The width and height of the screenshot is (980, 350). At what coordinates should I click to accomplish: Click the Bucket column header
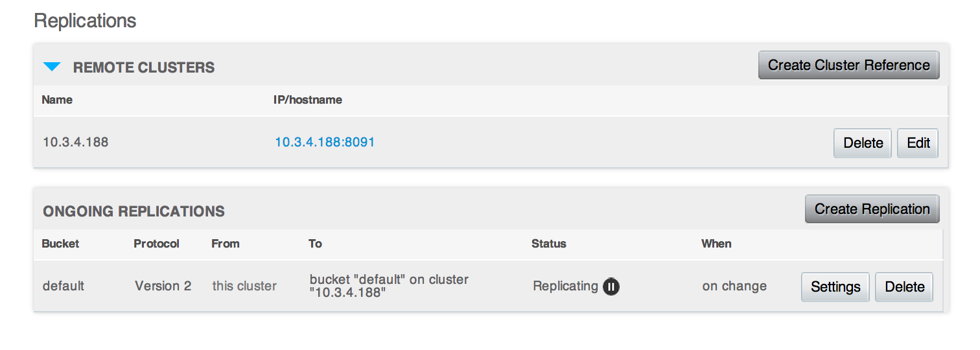click(x=60, y=244)
